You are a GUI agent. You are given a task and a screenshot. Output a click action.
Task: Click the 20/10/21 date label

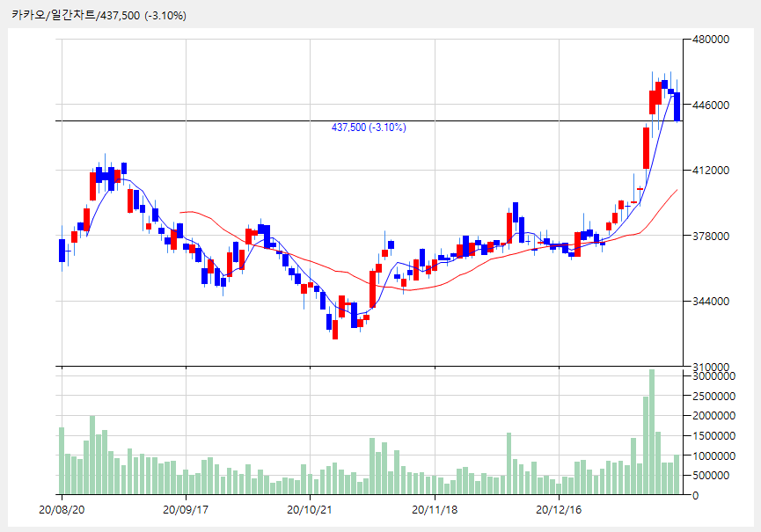click(310, 510)
